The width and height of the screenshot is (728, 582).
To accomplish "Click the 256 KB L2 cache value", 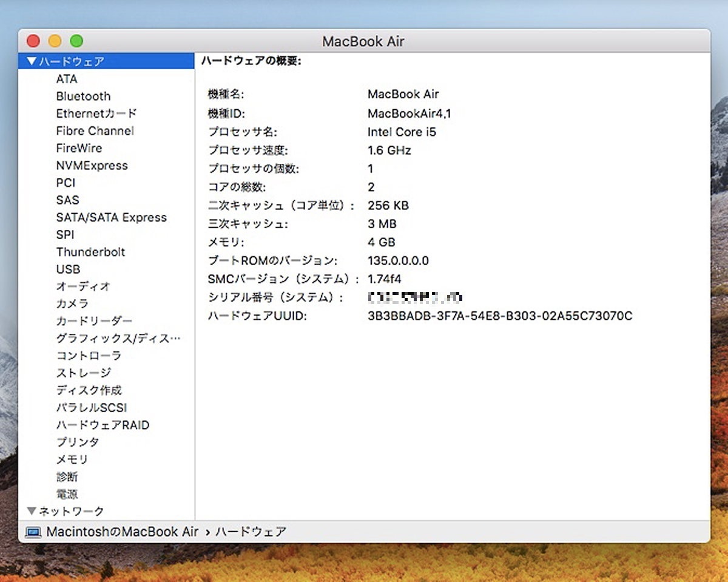I will pyautogui.click(x=388, y=205).
